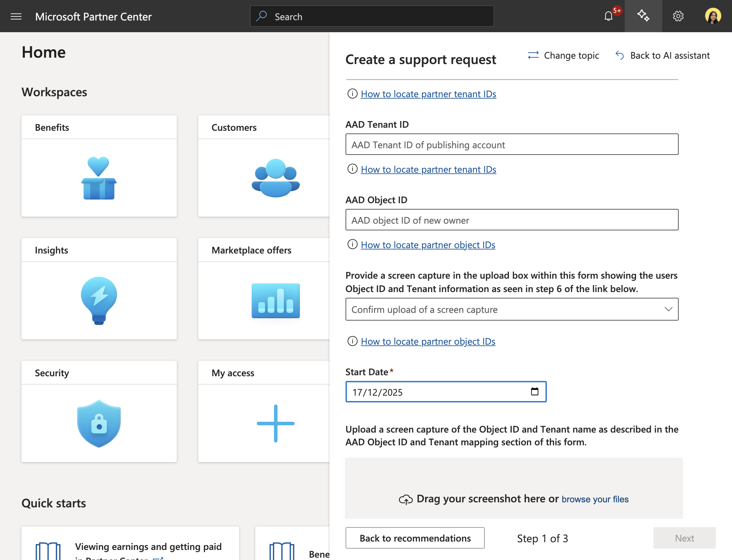
Task: Open the Security shield workspace tile
Action: pyautogui.click(x=99, y=411)
